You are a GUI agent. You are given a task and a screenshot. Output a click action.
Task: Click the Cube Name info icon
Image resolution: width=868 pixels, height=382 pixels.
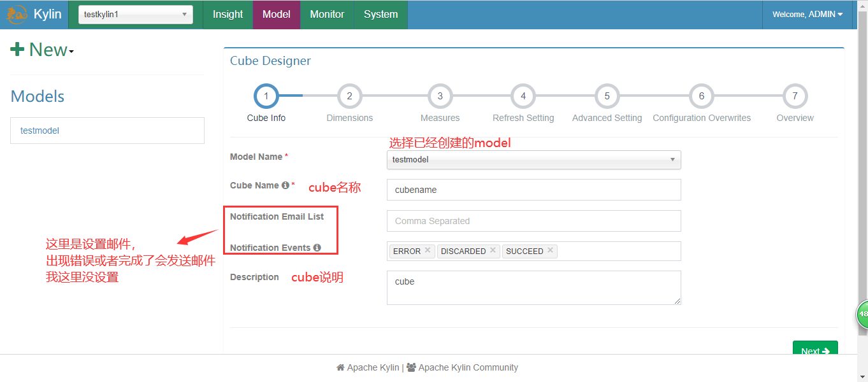[286, 185]
